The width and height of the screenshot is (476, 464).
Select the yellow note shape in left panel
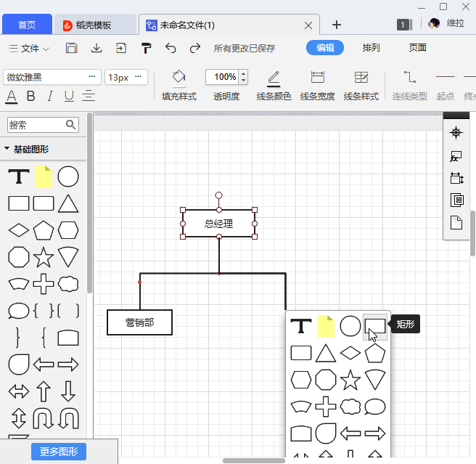pyautogui.click(x=44, y=176)
